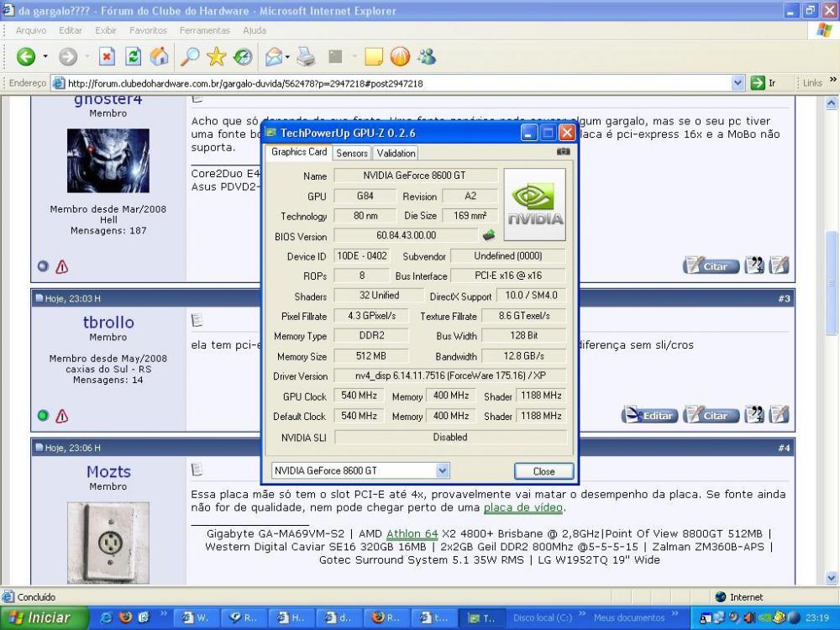Expand the address bar URL dropdown

738,83
